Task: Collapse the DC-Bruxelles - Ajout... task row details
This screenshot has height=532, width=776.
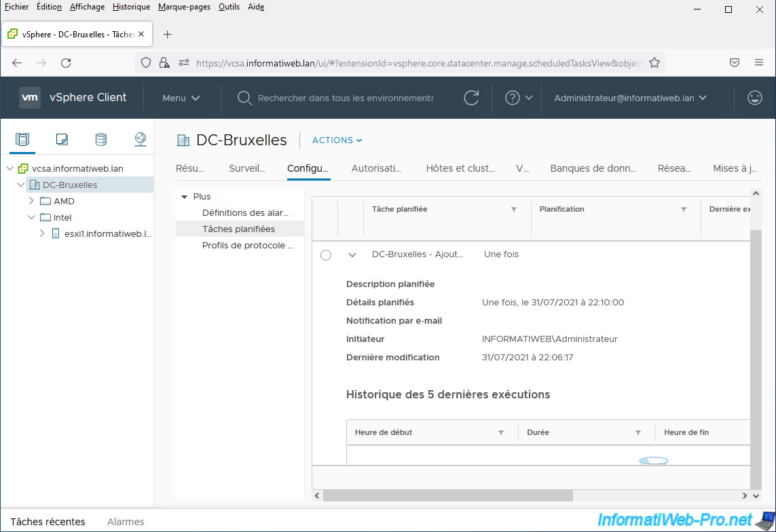Action: click(352, 255)
